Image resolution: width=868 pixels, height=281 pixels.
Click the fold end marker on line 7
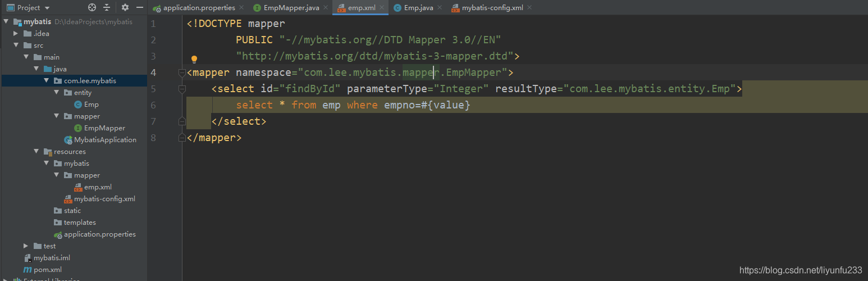click(181, 121)
